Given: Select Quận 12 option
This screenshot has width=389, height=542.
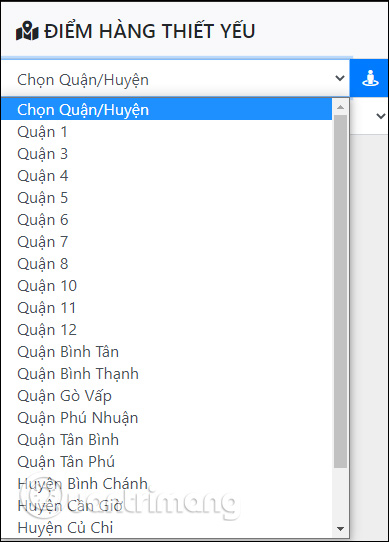Looking at the screenshot, I should [x=167, y=330].
